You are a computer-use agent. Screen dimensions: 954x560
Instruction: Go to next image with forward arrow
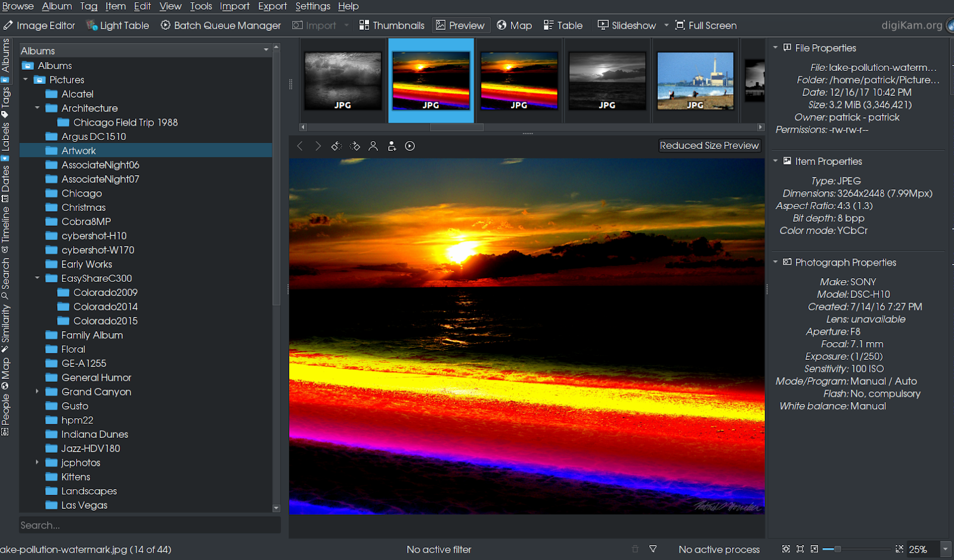tap(318, 146)
